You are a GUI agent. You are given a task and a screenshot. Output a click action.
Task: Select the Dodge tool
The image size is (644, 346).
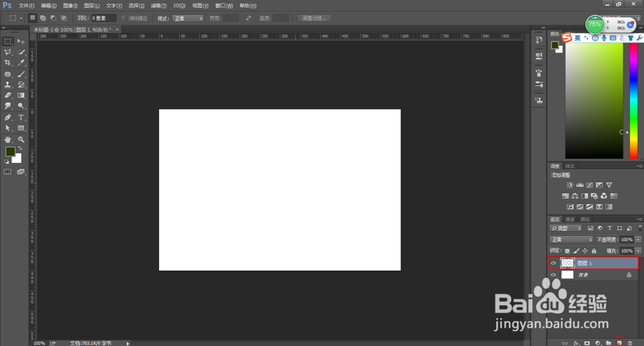point(21,106)
